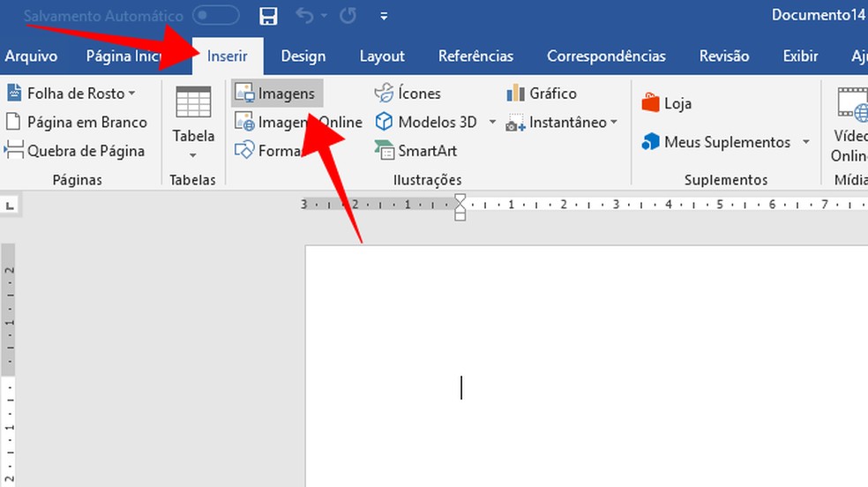
Task: Click the Meus Suplementos icon
Action: 650,142
